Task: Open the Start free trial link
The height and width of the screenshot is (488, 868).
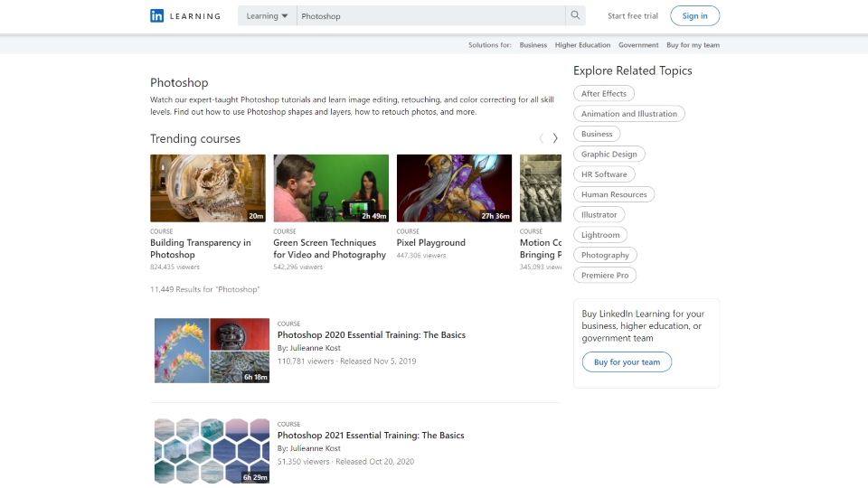Action: 633,16
